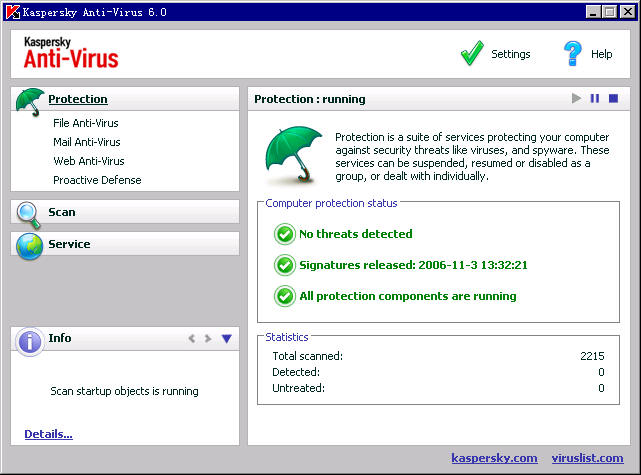Click the Untreated: label in Statistics

click(x=298, y=388)
